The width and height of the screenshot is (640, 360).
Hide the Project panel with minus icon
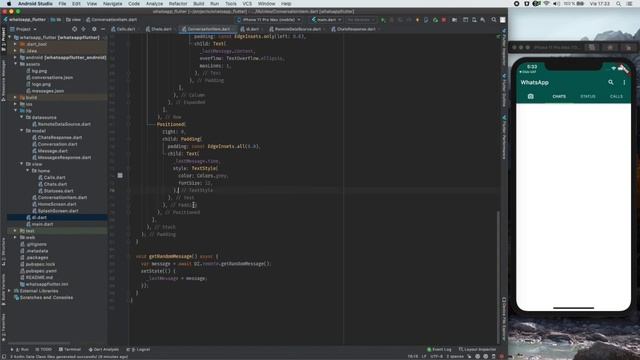[103, 29]
